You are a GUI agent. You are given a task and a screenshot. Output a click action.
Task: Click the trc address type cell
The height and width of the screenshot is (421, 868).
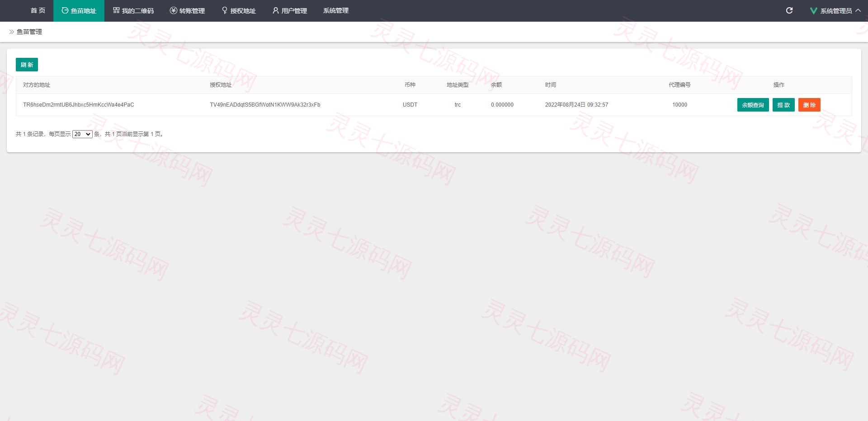458,105
